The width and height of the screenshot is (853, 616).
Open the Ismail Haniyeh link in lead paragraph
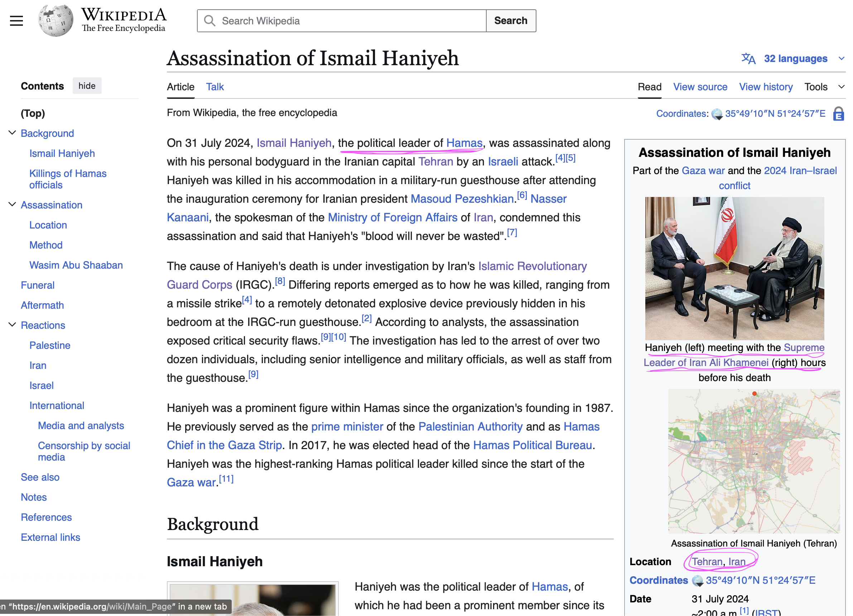(294, 143)
